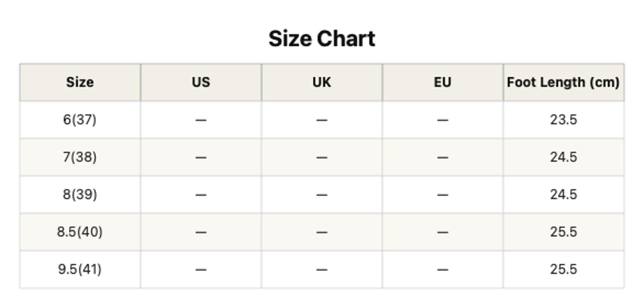Click the 8(39) size cell

pos(80,194)
